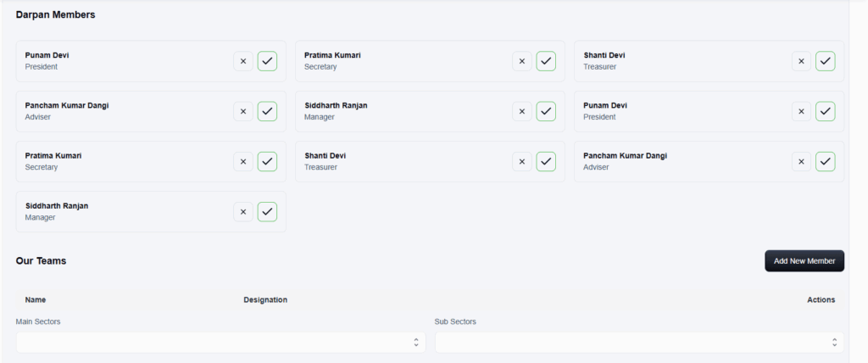Click the Main Sectors label
This screenshot has width=868, height=363.
click(x=38, y=321)
